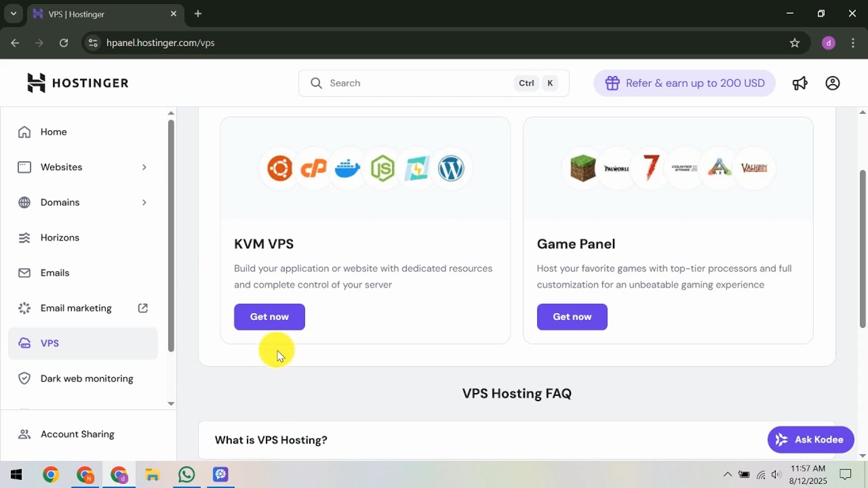The height and width of the screenshot is (488, 868).
Task: Open Account Sharing in the sidebar
Action: [83, 434]
